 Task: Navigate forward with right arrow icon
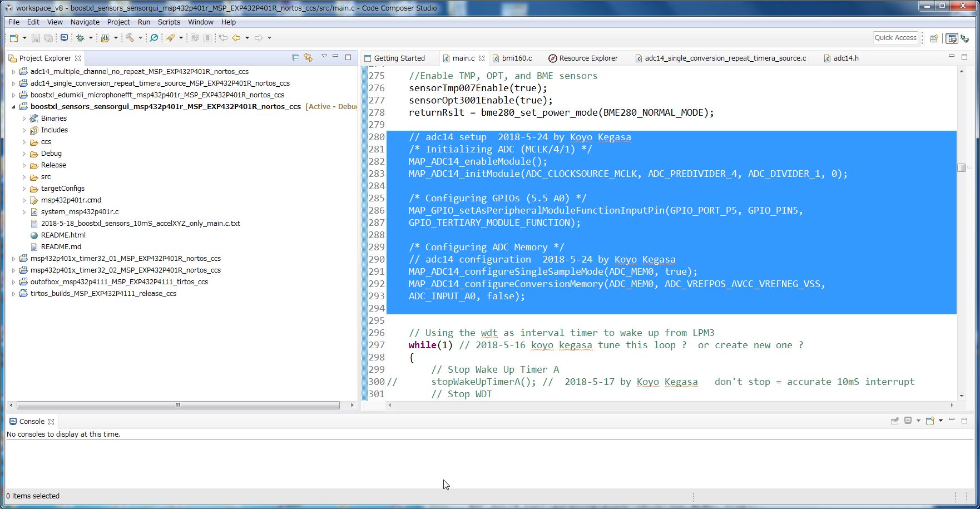[259, 38]
